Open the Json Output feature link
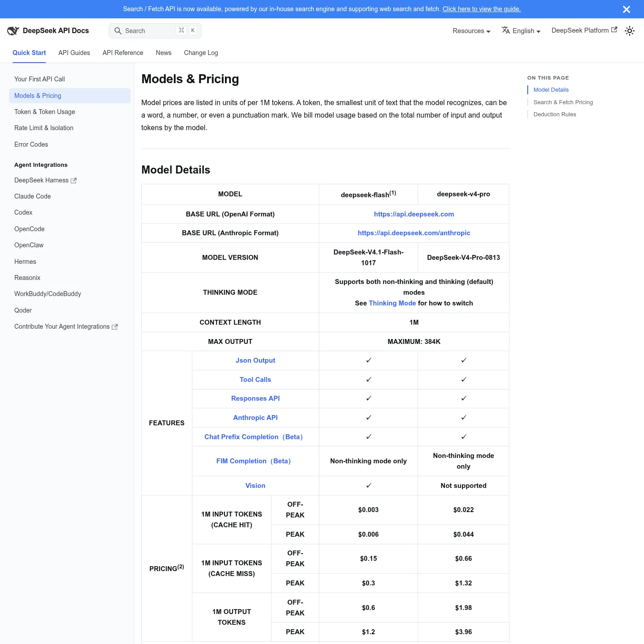 click(x=255, y=360)
